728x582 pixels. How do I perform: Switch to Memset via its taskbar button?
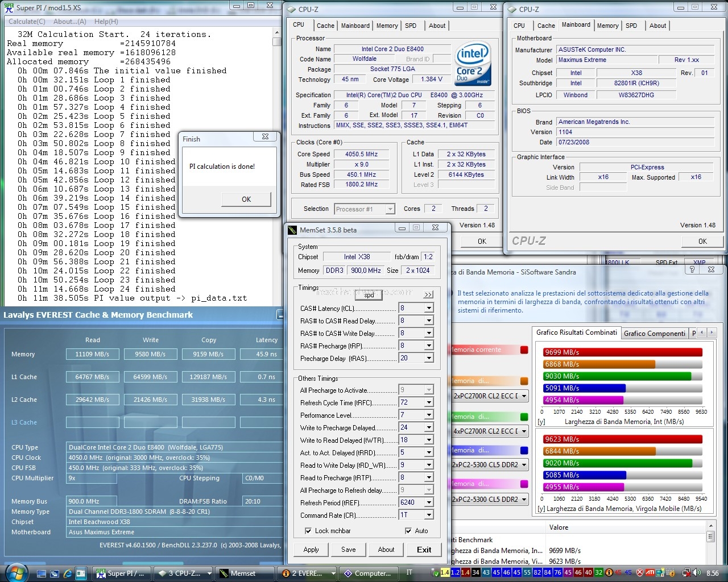tap(245, 573)
